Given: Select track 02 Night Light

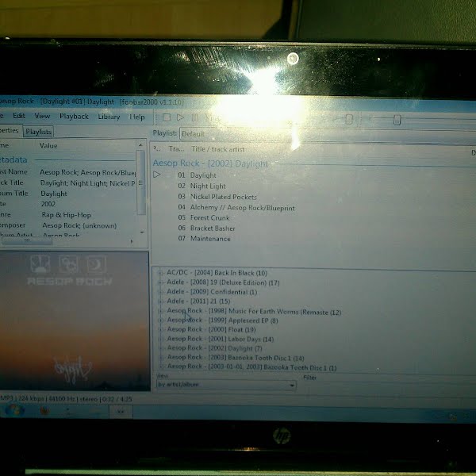Looking at the screenshot, I should pos(202,186).
